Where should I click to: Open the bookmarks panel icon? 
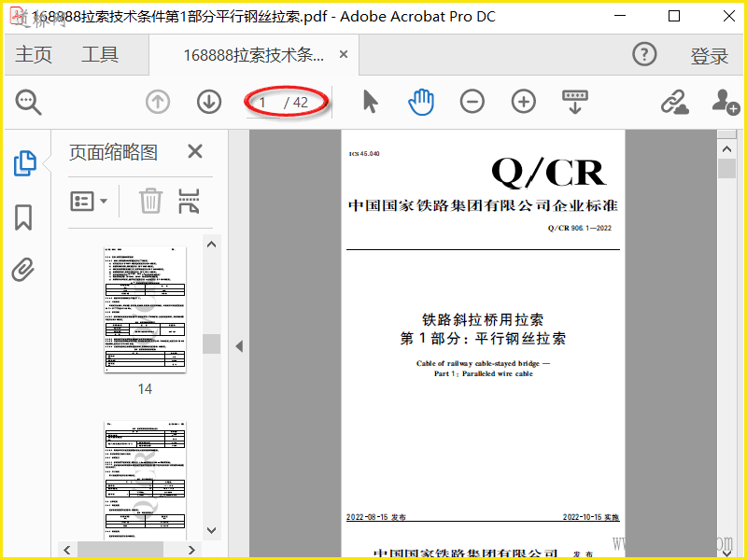(23, 217)
